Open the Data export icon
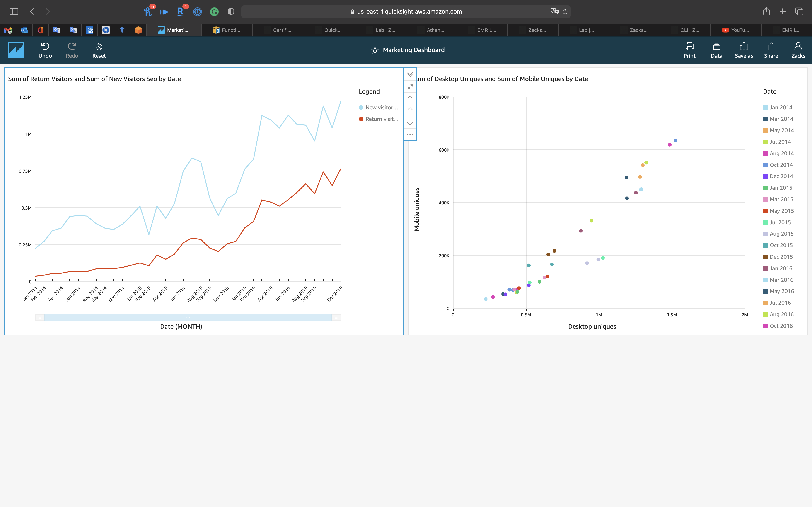The width and height of the screenshot is (812, 507). click(x=716, y=46)
